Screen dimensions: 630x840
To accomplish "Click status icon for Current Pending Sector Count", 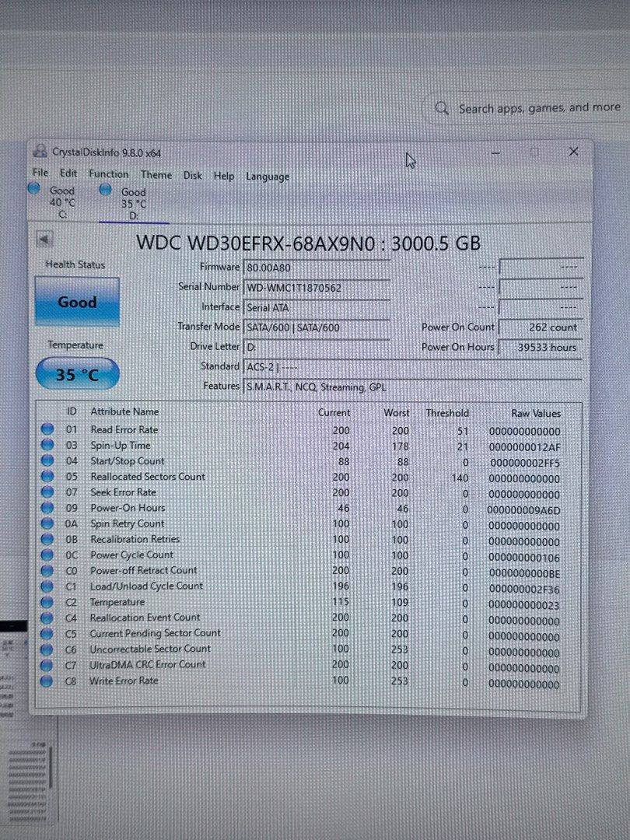I will pyautogui.click(x=47, y=633).
